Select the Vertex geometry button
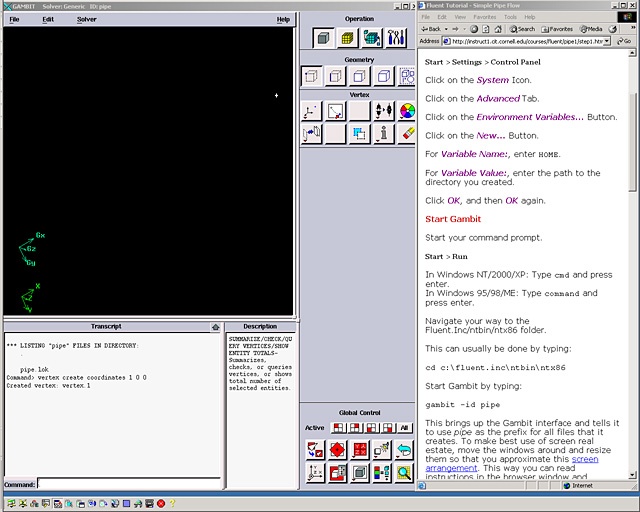The image size is (640, 512). (311, 76)
